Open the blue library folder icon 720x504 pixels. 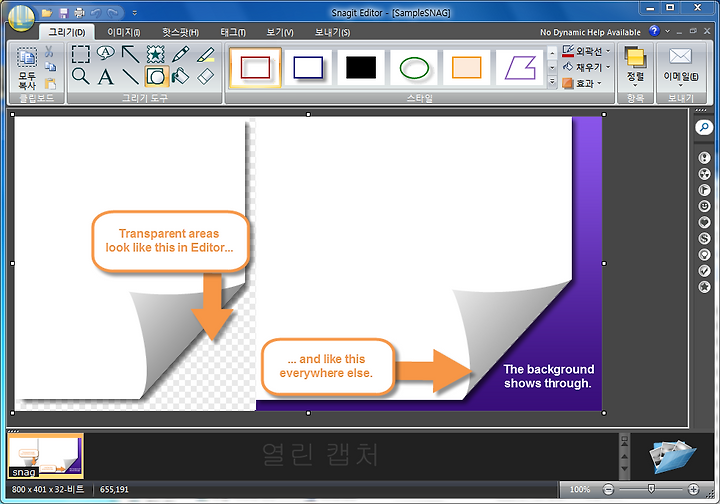[x=672, y=456]
